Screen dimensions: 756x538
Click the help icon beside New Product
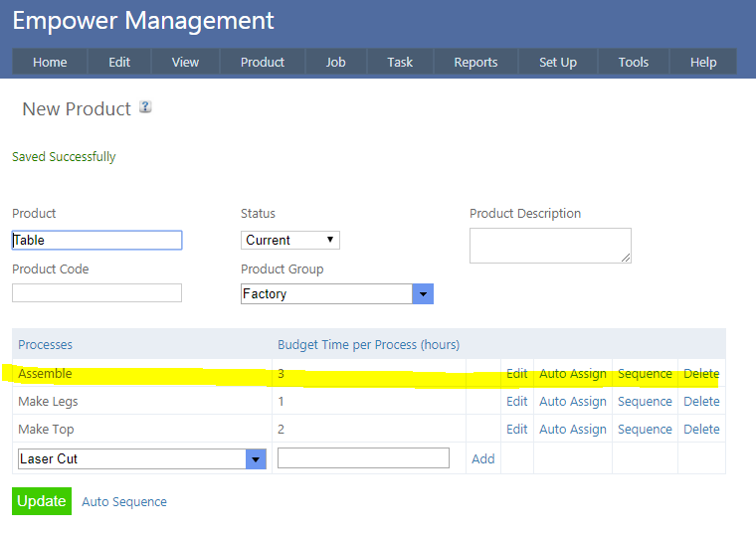tap(145, 107)
